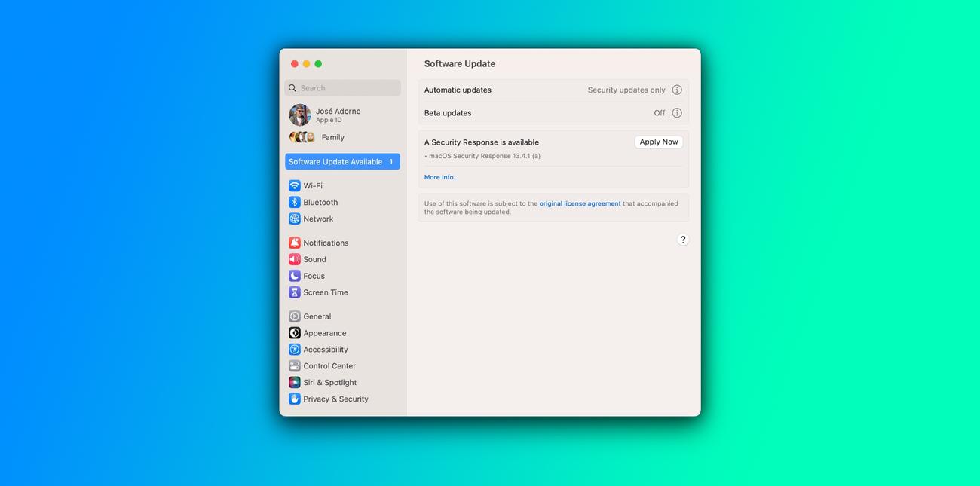The height and width of the screenshot is (486, 980).
Task: Open the Family sharing settings
Action: click(x=332, y=136)
